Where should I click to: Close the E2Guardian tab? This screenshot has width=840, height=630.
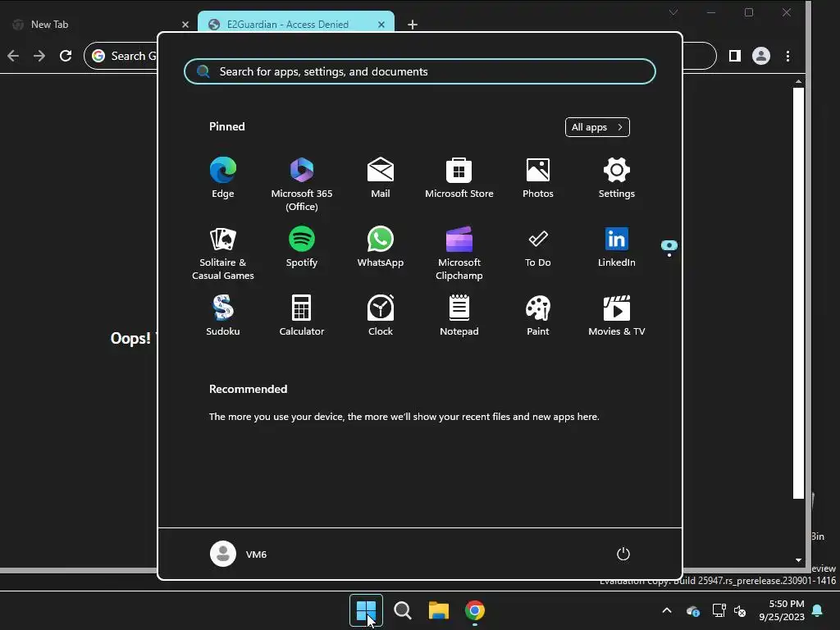pyautogui.click(x=381, y=24)
